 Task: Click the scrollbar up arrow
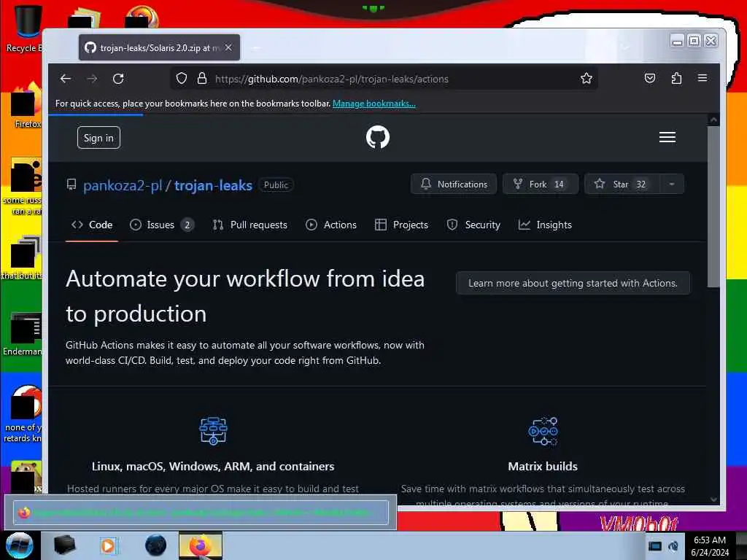713,120
